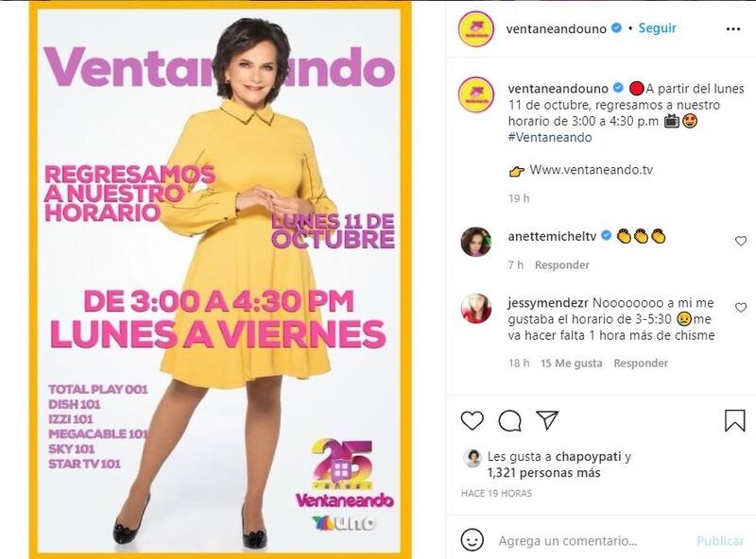This screenshot has height=559, width=756.
Task: Click the Seguir follow button
Action: pyautogui.click(x=657, y=28)
